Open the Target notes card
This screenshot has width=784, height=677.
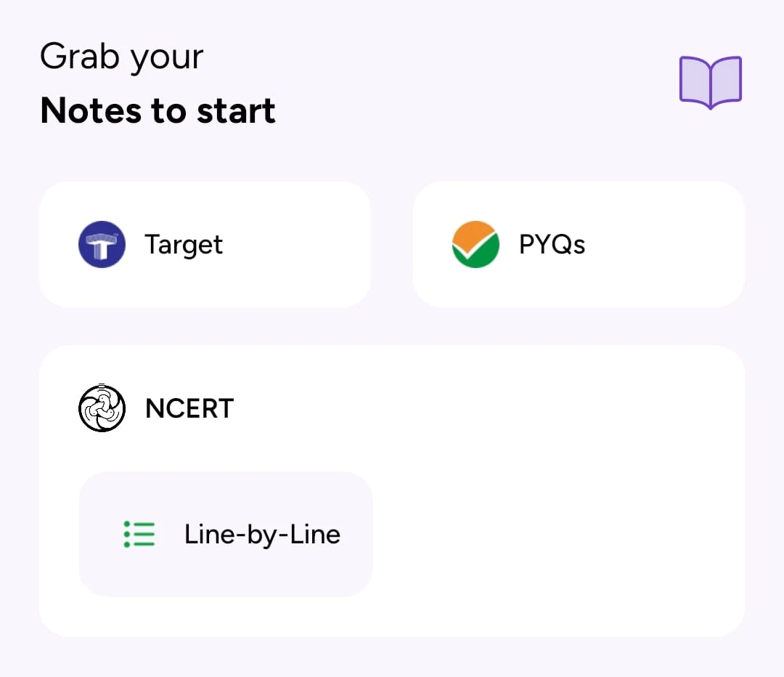pyautogui.click(x=205, y=244)
